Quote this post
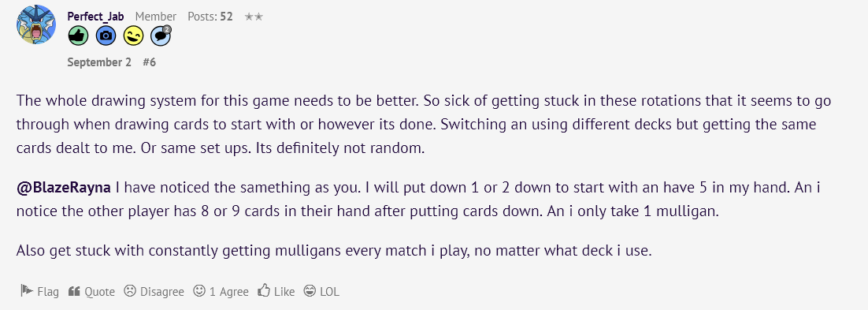 point(91,291)
